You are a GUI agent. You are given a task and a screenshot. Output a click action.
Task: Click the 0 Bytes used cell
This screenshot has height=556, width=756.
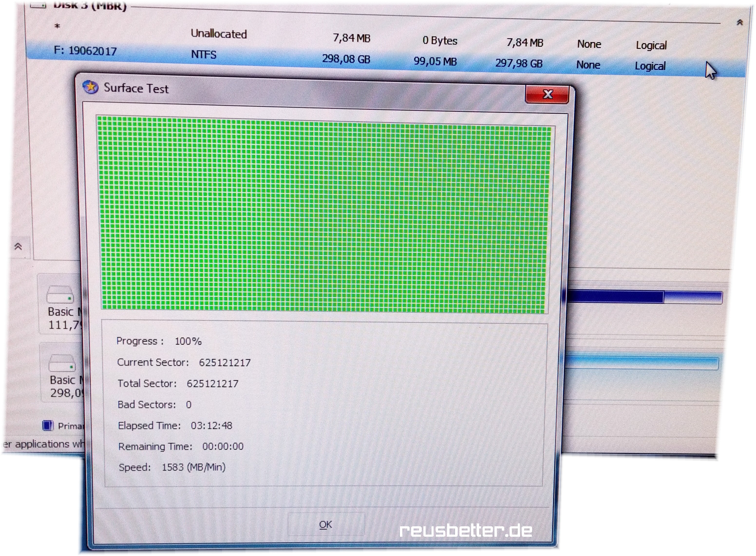click(x=440, y=40)
